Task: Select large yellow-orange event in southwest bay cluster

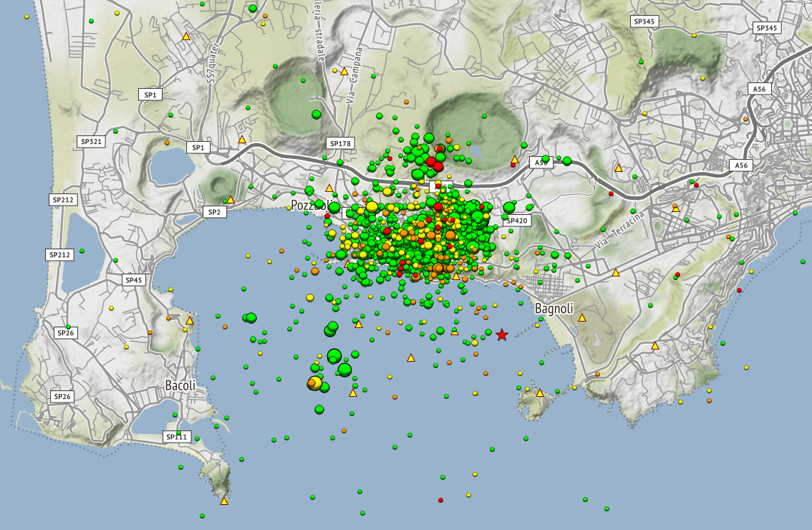Action: point(314,383)
